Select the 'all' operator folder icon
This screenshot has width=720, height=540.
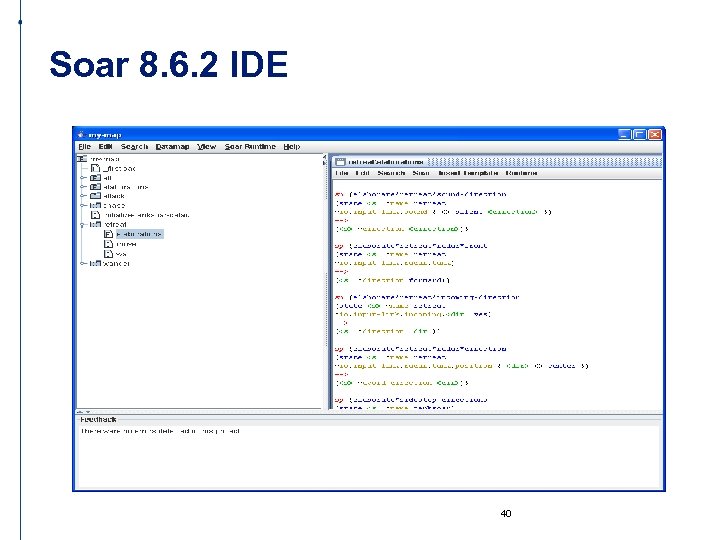pos(95,178)
